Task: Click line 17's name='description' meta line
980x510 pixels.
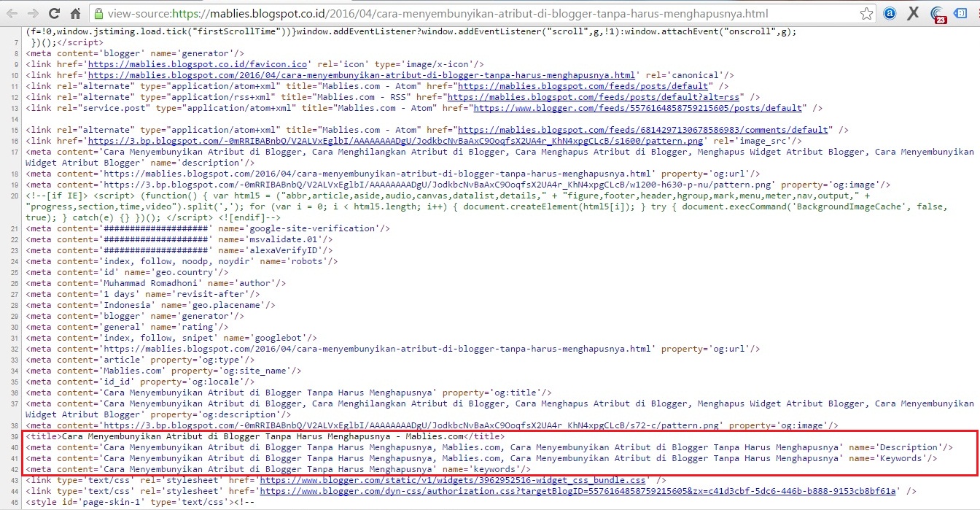Action: [499, 157]
